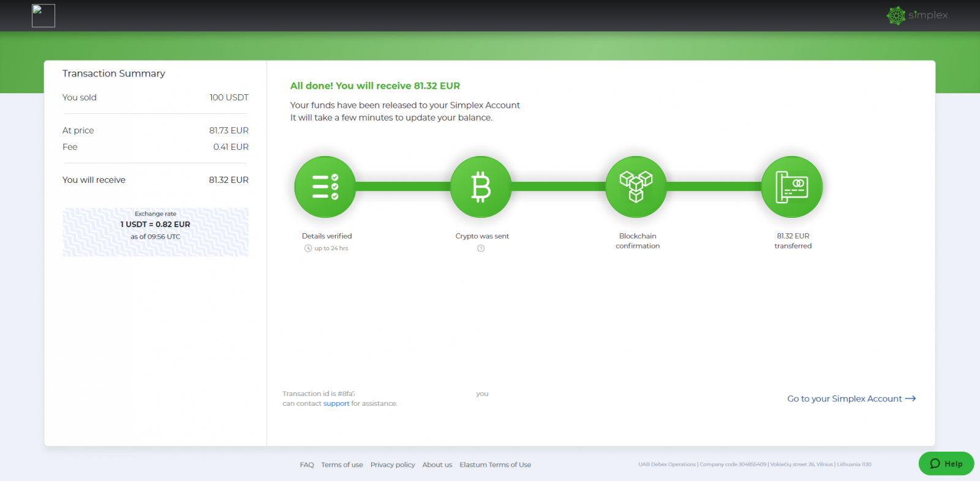The width and height of the screenshot is (980, 481).
Task: Open Terms of use in footer
Action: [x=342, y=465]
